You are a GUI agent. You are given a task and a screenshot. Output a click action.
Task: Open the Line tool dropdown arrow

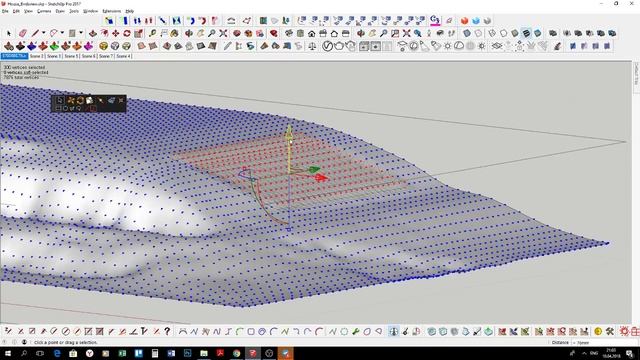[43, 33]
